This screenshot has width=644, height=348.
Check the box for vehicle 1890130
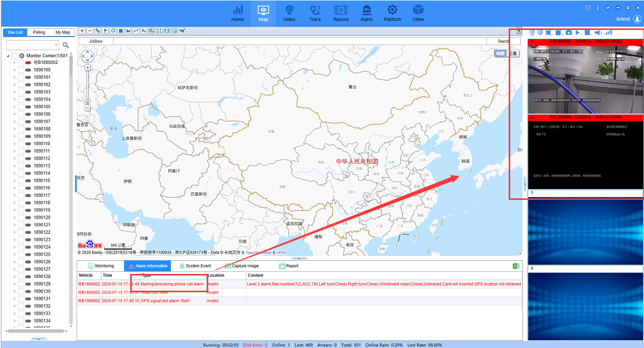(21, 291)
